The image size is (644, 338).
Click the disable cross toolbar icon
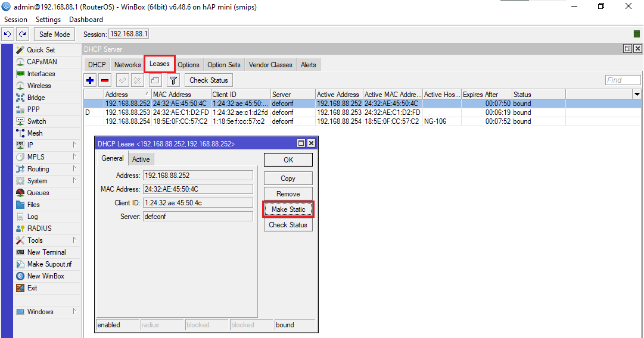coord(137,80)
